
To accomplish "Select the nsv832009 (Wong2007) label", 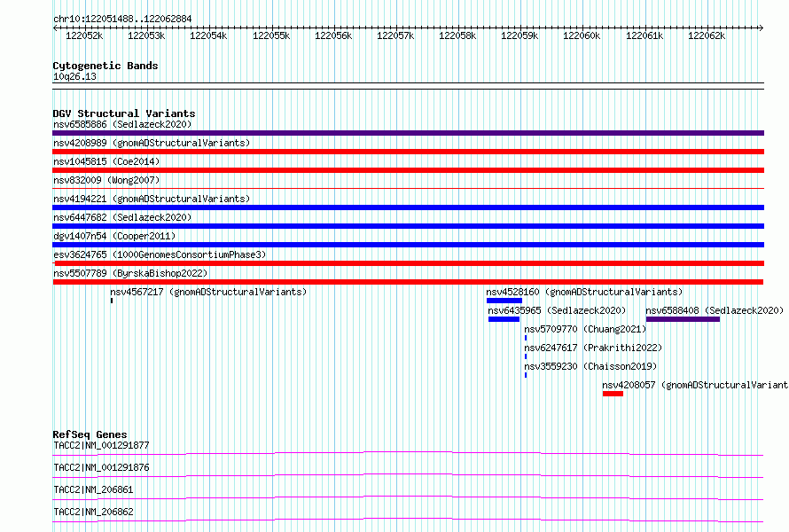I will coord(106,180).
